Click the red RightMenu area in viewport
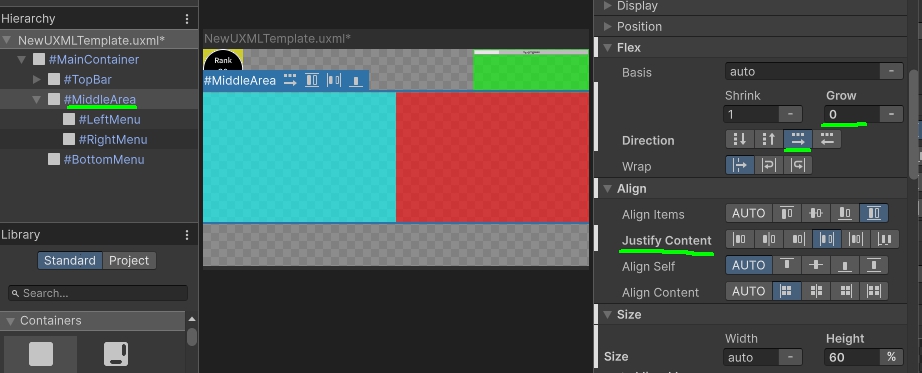This screenshot has height=373, width=922. (x=492, y=157)
